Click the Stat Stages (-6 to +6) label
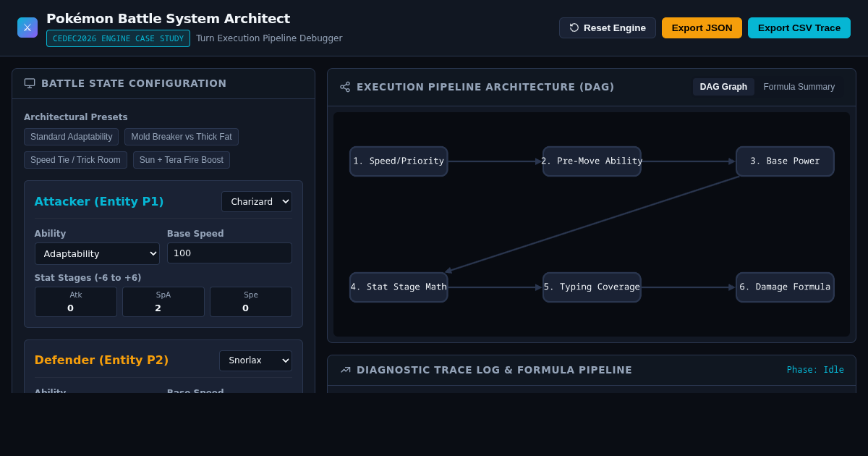868x456 pixels. pyautogui.click(x=88, y=278)
